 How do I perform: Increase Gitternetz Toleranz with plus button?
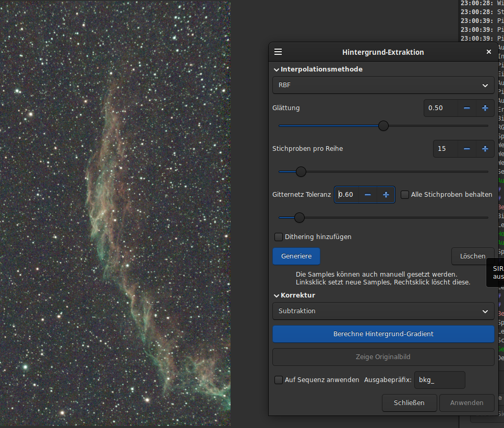coord(386,195)
